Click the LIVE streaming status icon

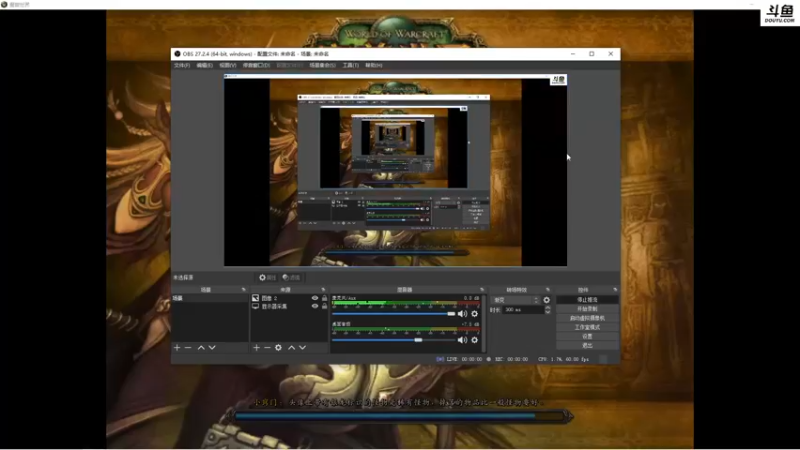point(440,359)
